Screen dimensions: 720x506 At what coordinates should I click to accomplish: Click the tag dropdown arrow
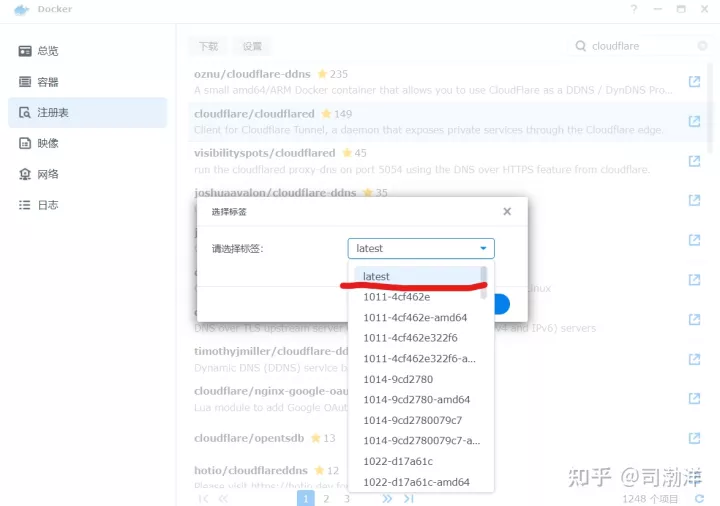[483, 248]
